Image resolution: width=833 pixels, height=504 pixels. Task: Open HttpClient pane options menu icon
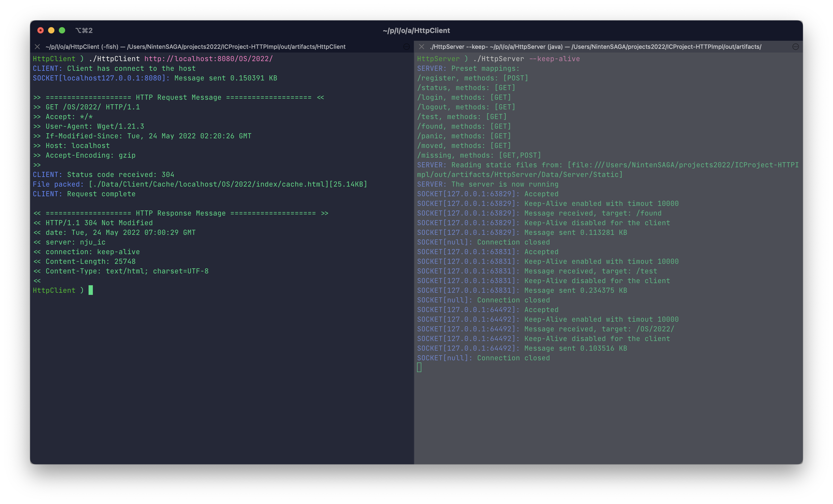[x=406, y=47]
